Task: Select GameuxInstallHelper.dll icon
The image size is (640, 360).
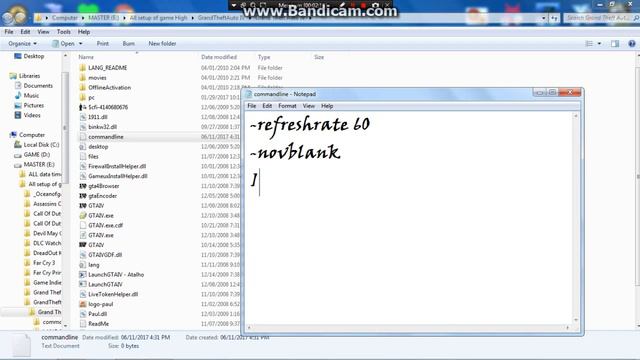Action: 82,176
